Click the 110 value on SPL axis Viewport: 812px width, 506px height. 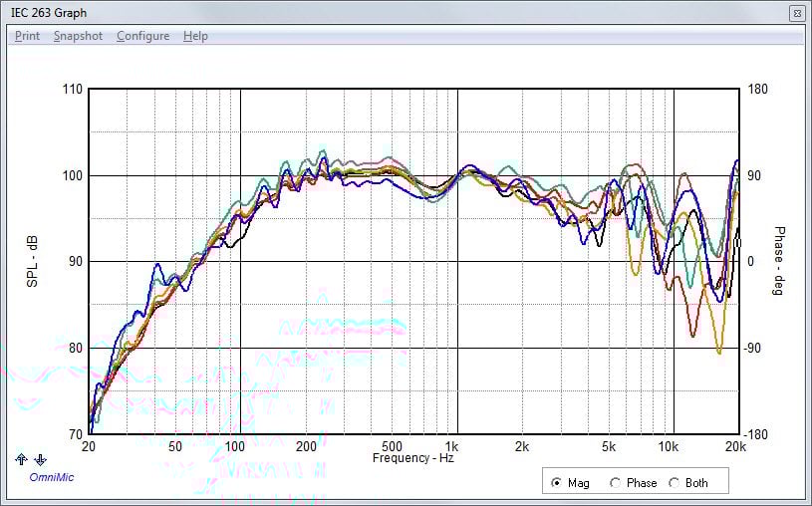point(72,90)
